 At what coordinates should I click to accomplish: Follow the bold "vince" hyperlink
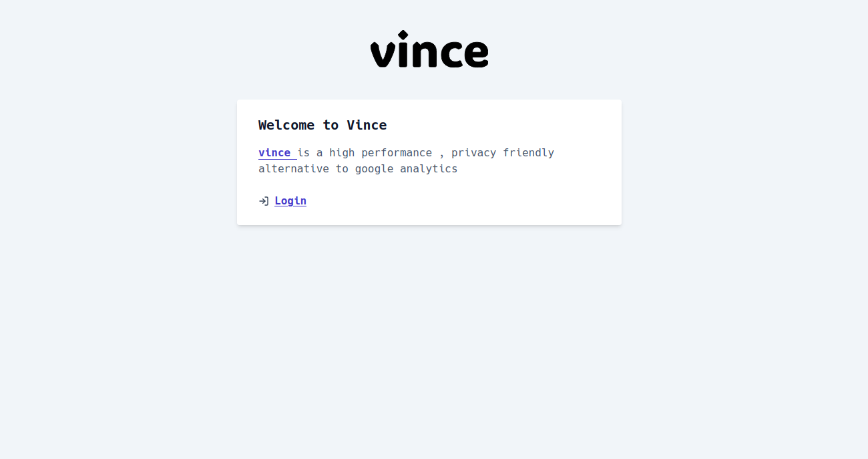click(x=274, y=153)
